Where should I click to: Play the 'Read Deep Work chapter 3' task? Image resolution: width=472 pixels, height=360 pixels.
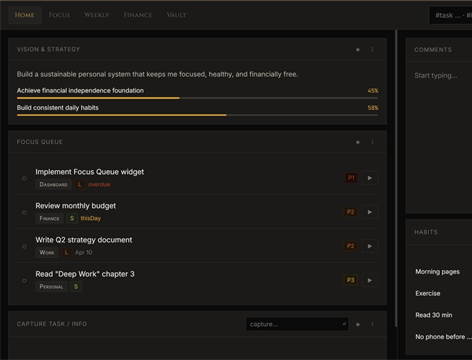pos(370,280)
